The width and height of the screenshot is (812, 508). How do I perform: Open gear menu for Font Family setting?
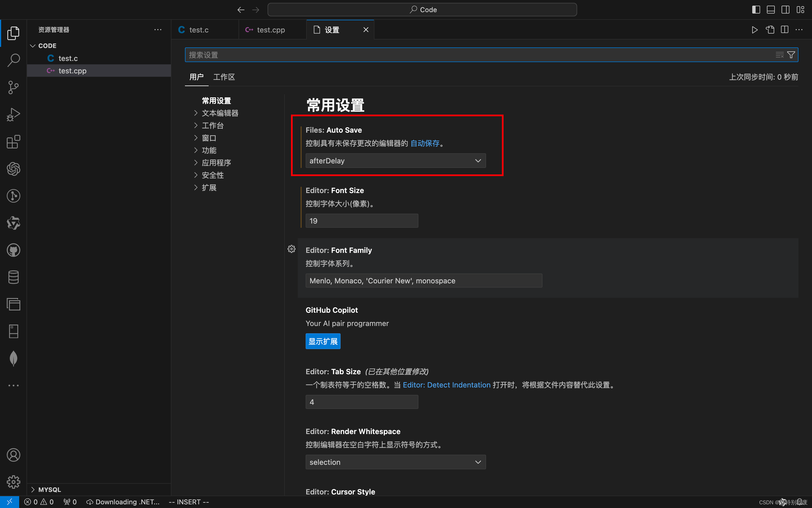pos(292,249)
